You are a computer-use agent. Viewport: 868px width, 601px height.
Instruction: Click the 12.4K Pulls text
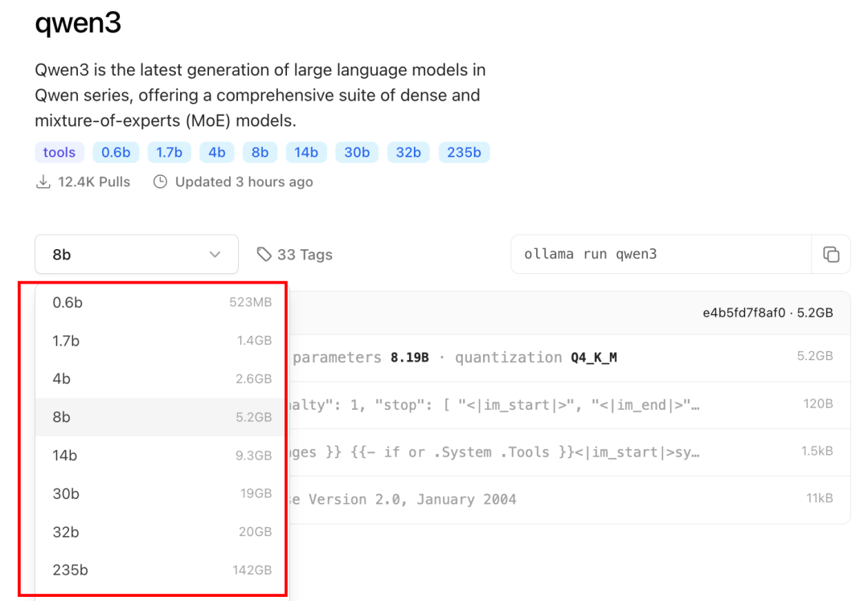pos(94,182)
